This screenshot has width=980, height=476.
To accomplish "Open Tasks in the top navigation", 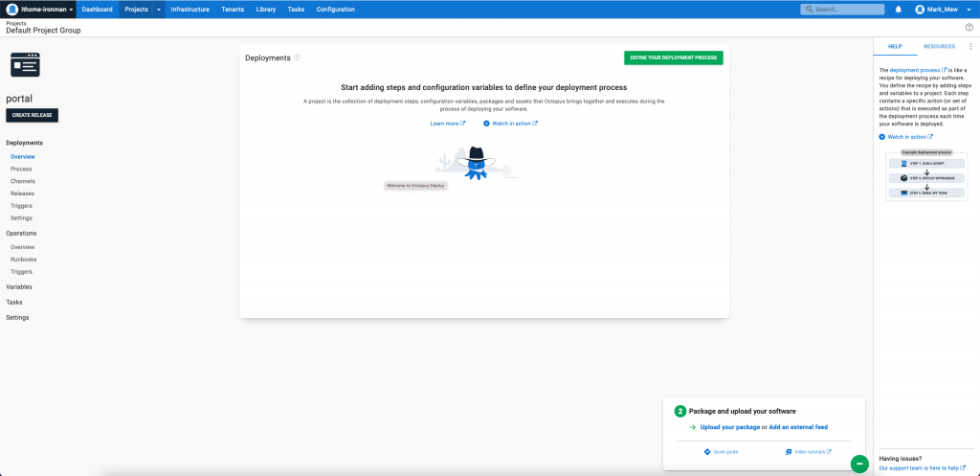I will (x=297, y=10).
